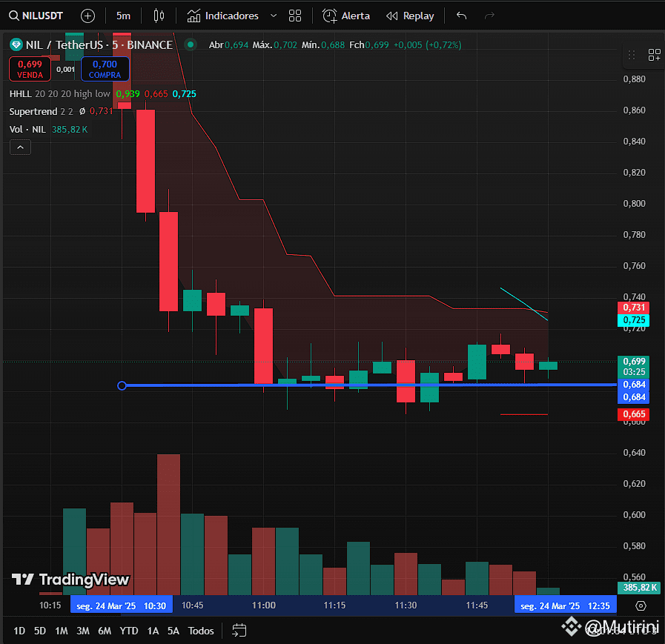Click the NIL token logo icon

coord(16,44)
